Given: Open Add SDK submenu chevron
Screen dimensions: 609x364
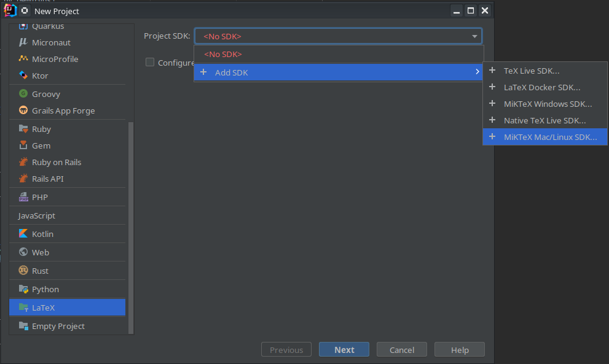Looking at the screenshot, I should (x=477, y=72).
